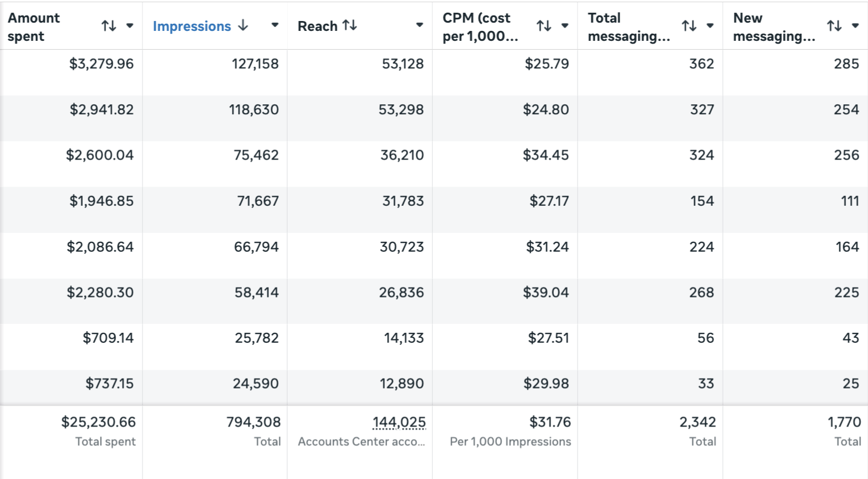Open the Reach column dropdown caret
The width and height of the screenshot is (868, 479).
pos(420,25)
